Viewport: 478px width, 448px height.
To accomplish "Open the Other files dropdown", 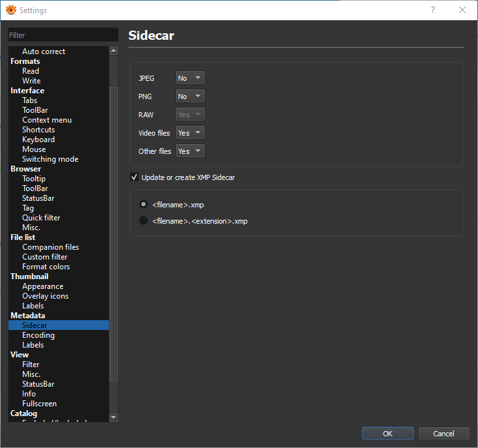I will tap(190, 151).
